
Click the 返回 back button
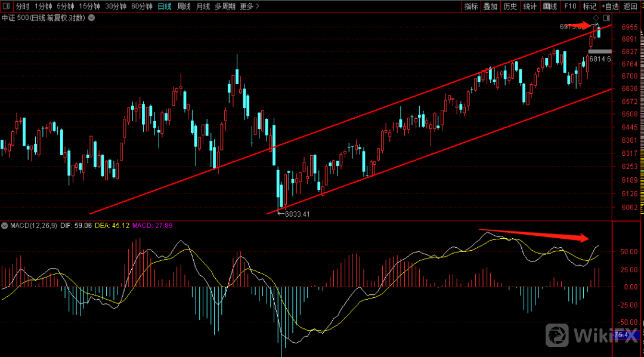pyautogui.click(x=630, y=7)
